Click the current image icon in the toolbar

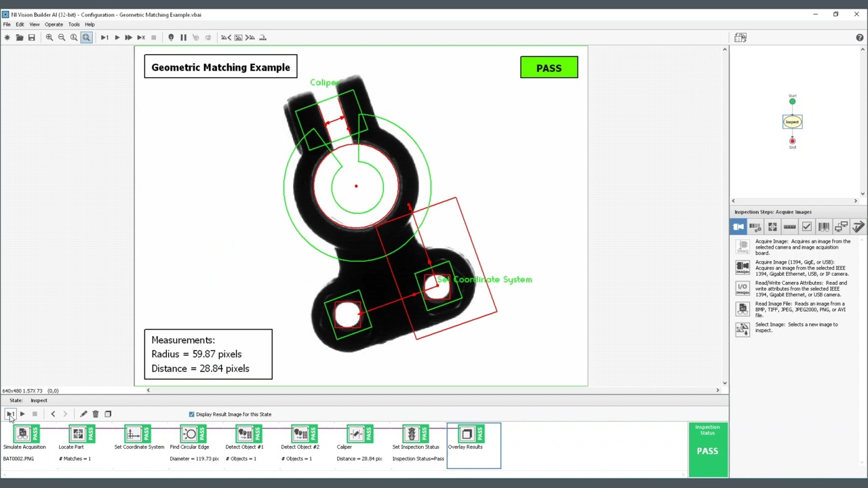[x=238, y=37]
